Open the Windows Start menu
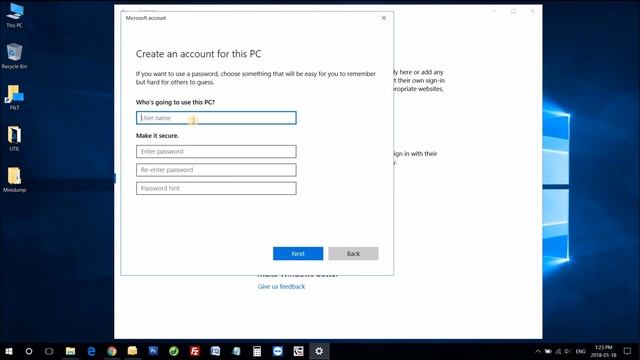Image resolution: width=640 pixels, height=360 pixels. coord(9,351)
